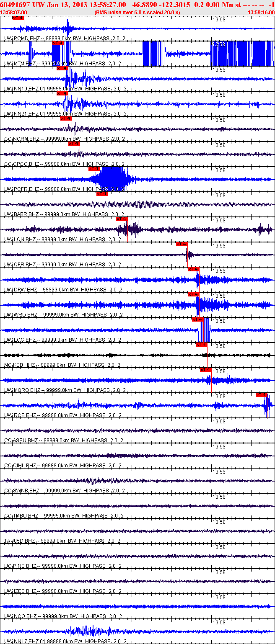
Task: Click the 13:59:16.00 end time label
Action: (261, 13)
